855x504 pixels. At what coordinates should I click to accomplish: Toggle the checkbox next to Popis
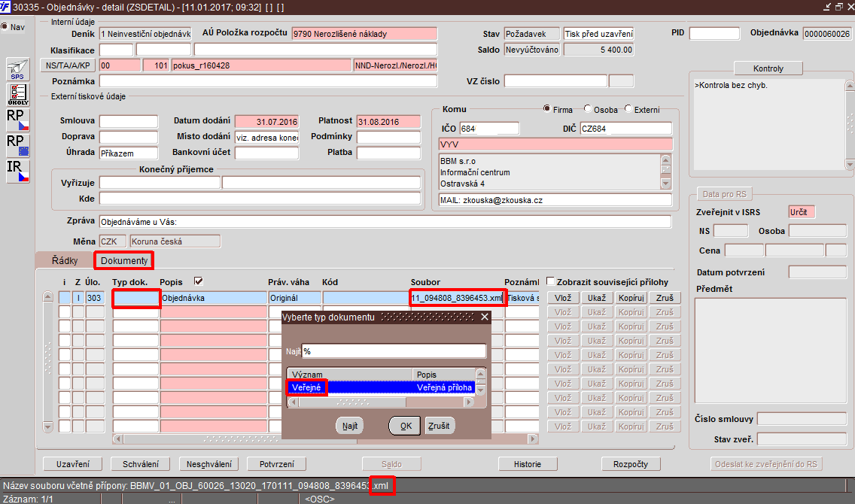coord(199,281)
